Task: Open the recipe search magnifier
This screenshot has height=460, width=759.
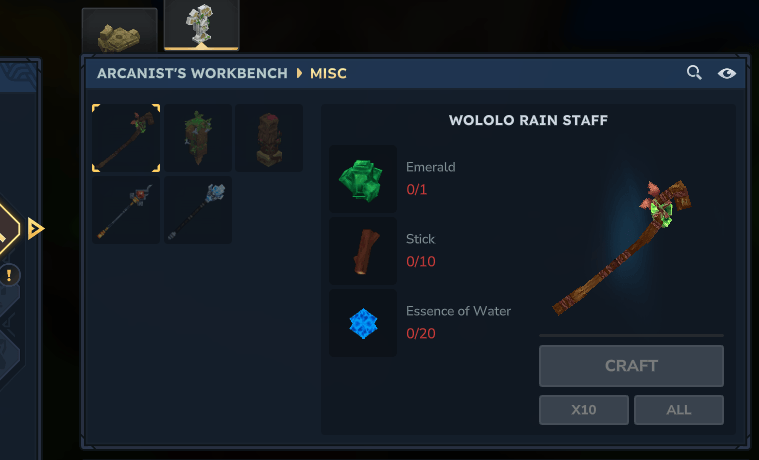Action: (694, 73)
